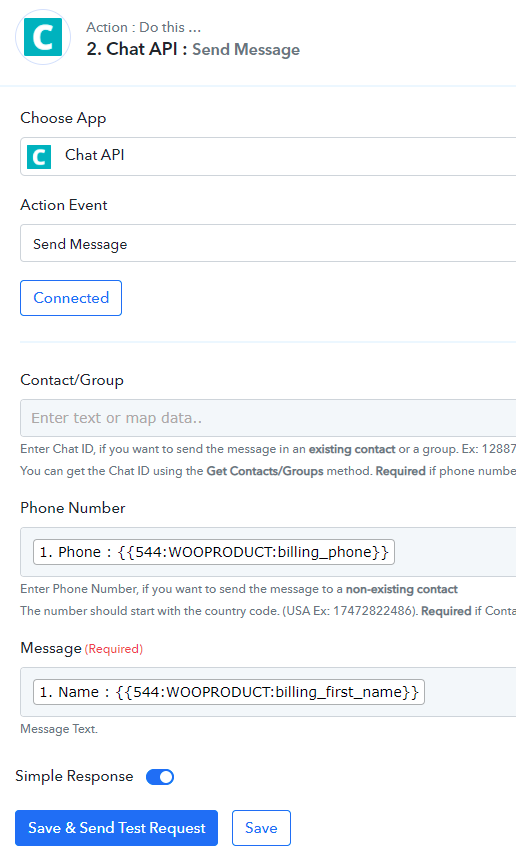Image resolution: width=516 pixels, height=856 pixels.
Task: Click Save & Send Test Request
Action: coord(116,828)
